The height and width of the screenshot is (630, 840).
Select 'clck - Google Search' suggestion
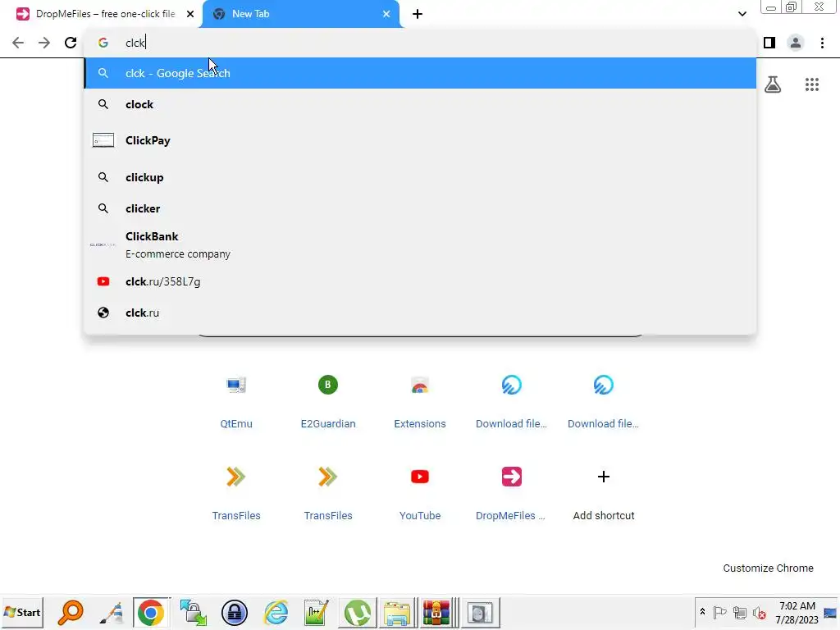pos(420,73)
